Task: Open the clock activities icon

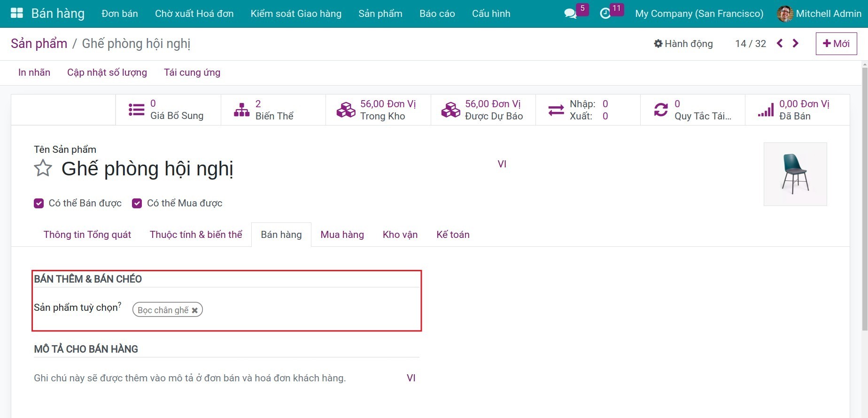Action: click(605, 14)
